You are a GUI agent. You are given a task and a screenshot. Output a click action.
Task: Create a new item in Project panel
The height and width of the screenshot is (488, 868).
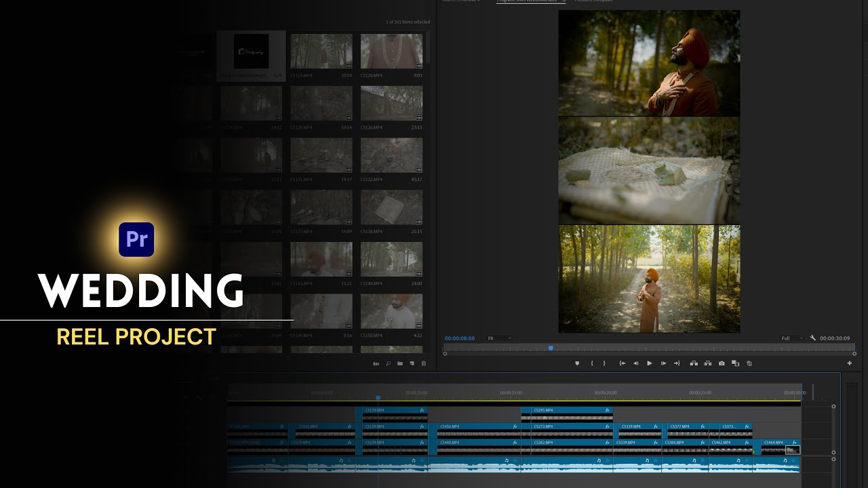pyautogui.click(x=412, y=363)
